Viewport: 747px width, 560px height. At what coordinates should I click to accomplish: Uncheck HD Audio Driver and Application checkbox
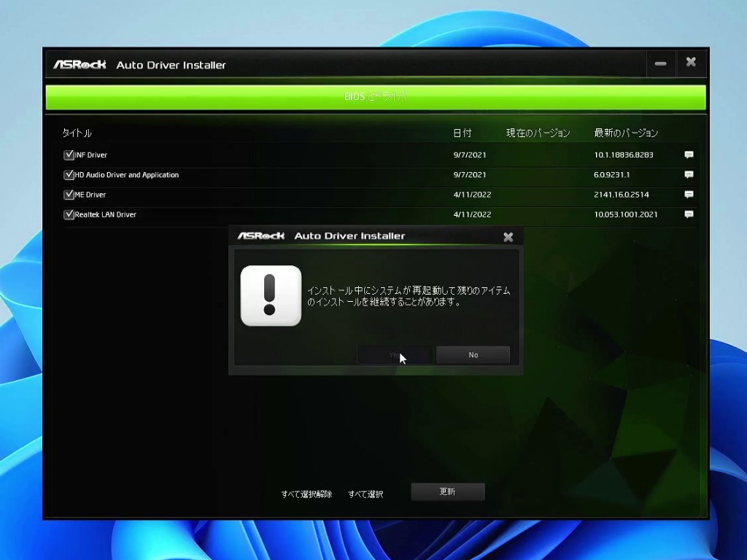point(69,175)
